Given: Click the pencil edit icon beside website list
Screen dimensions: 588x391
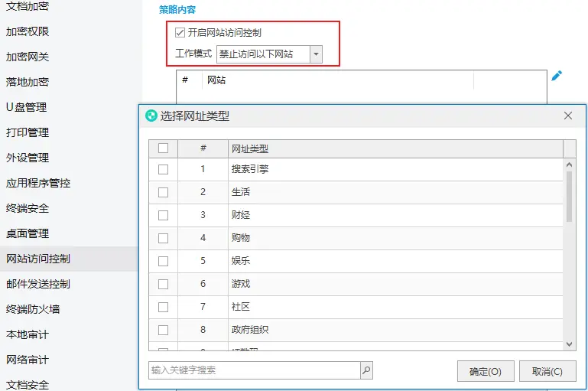Looking at the screenshot, I should (x=557, y=76).
